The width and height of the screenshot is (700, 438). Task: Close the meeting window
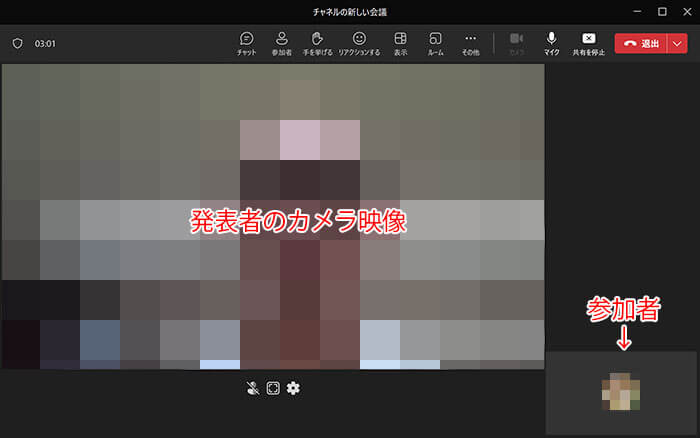tap(687, 12)
